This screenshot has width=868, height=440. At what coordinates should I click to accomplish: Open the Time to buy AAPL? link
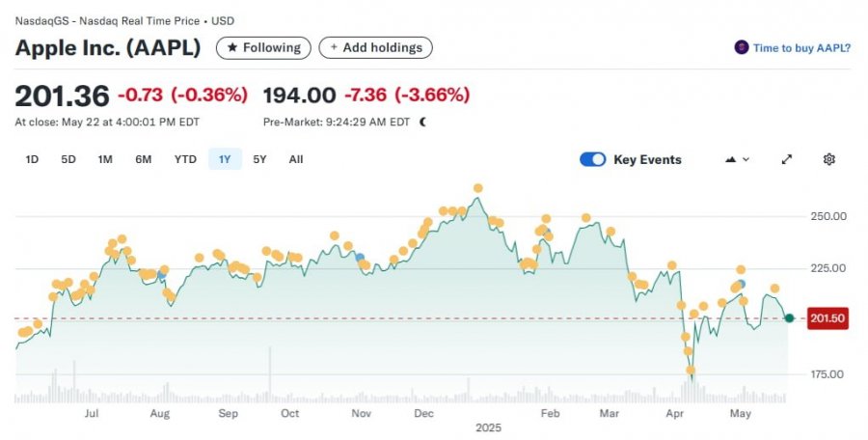[x=801, y=48]
